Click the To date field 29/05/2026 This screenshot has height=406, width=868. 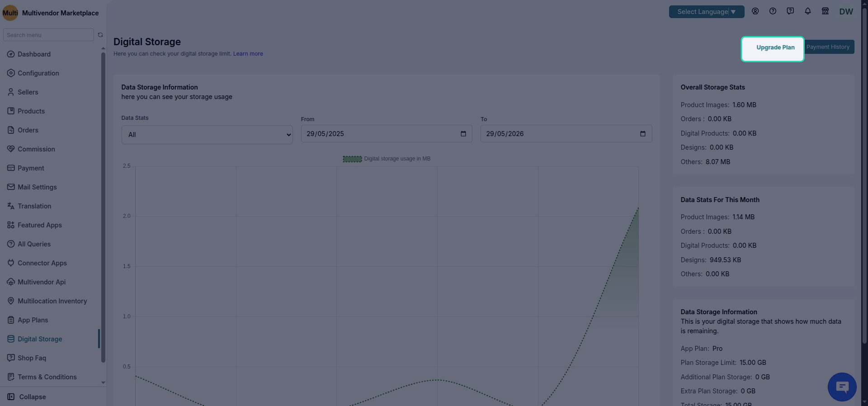(x=566, y=134)
